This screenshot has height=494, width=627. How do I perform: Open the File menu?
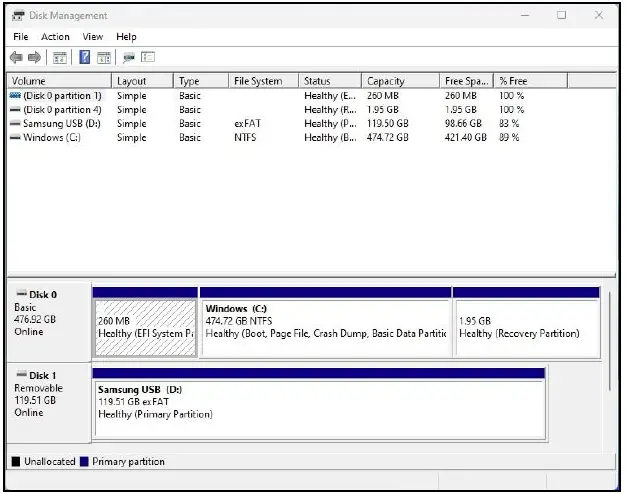tap(21, 37)
